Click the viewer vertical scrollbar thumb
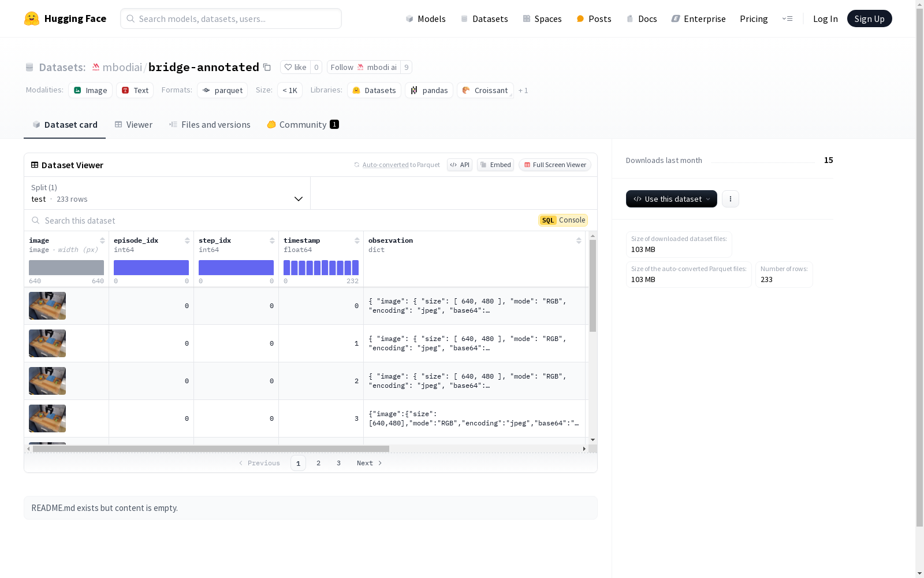The width and height of the screenshot is (924, 578). pos(593,286)
